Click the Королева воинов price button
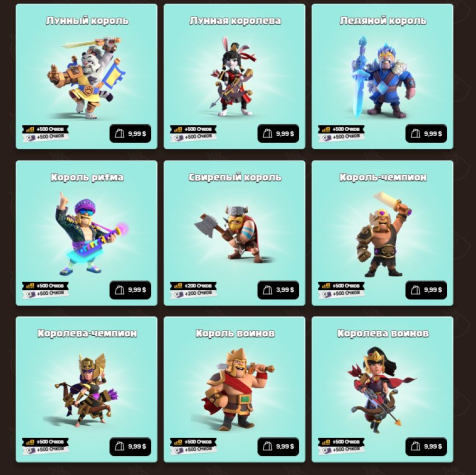This screenshot has height=475, width=476. point(426,446)
